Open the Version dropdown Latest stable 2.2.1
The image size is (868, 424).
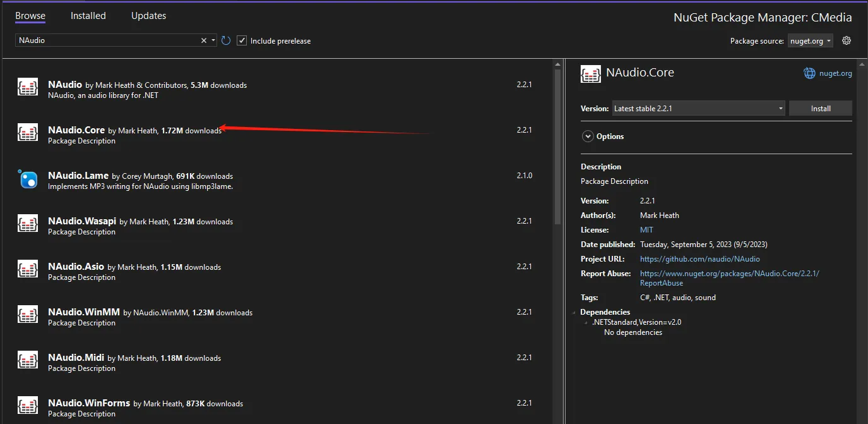[x=699, y=108]
